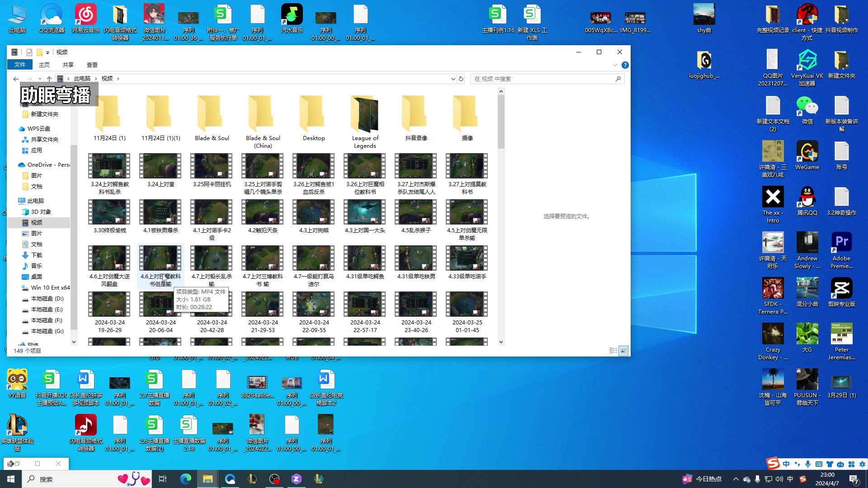Show hidden tray icons chevron
This screenshot has height=488, width=868.
pyautogui.click(x=736, y=479)
